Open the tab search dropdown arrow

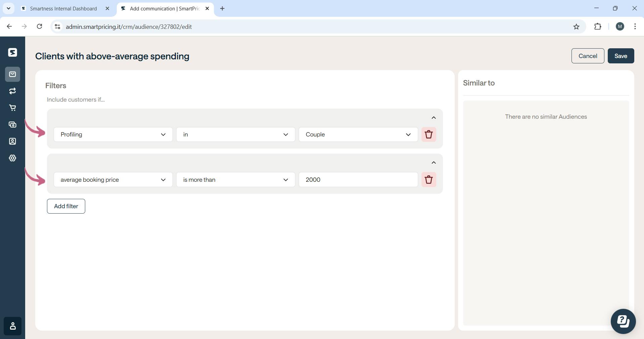(8, 8)
